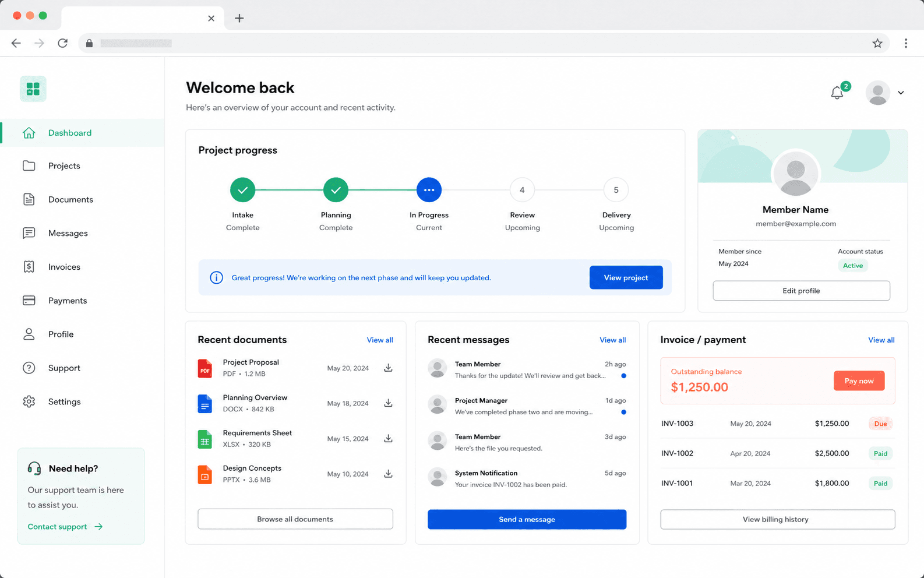The image size is (924, 578).
Task: Click the Invoices dollar icon in sidebar
Action: tap(29, 267)
